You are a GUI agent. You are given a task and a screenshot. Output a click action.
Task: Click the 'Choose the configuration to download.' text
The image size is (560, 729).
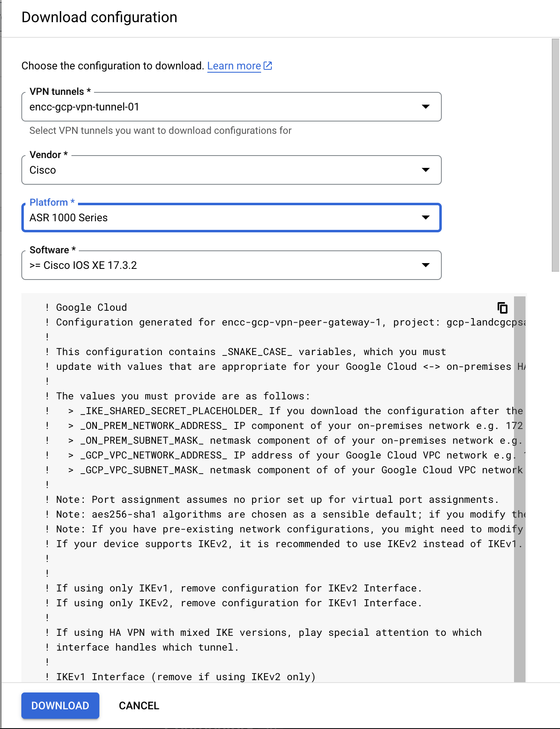click(113, 66)
